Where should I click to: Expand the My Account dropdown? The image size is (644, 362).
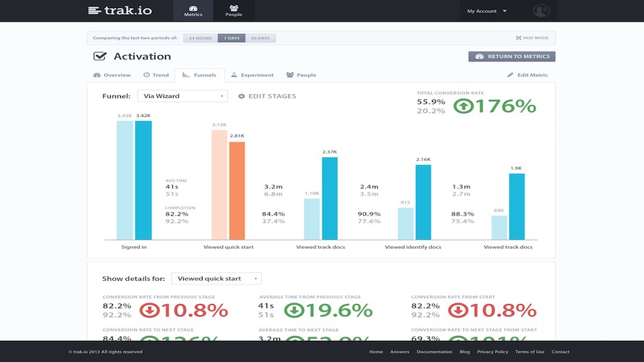[x=487, y=11]
